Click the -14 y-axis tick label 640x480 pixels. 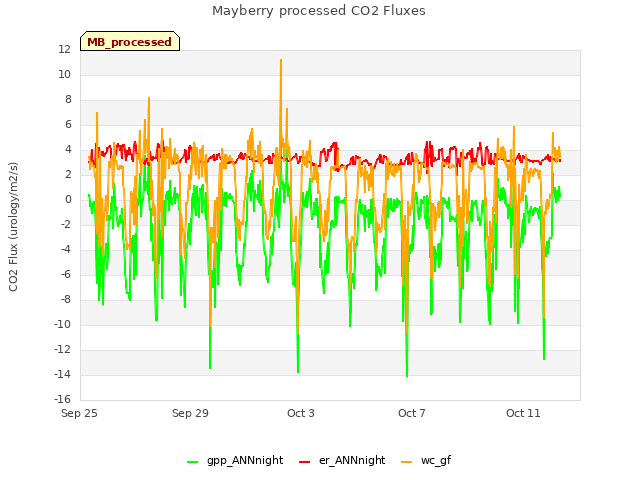(62, 374)
